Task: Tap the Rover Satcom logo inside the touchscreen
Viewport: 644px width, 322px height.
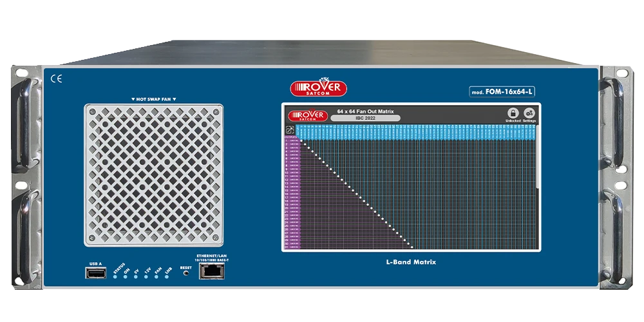Action: 308,115
